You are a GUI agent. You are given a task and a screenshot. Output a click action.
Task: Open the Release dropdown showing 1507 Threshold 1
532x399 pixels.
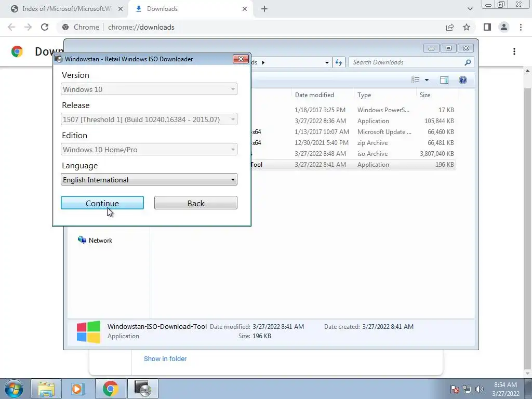[x=149, y=119]
